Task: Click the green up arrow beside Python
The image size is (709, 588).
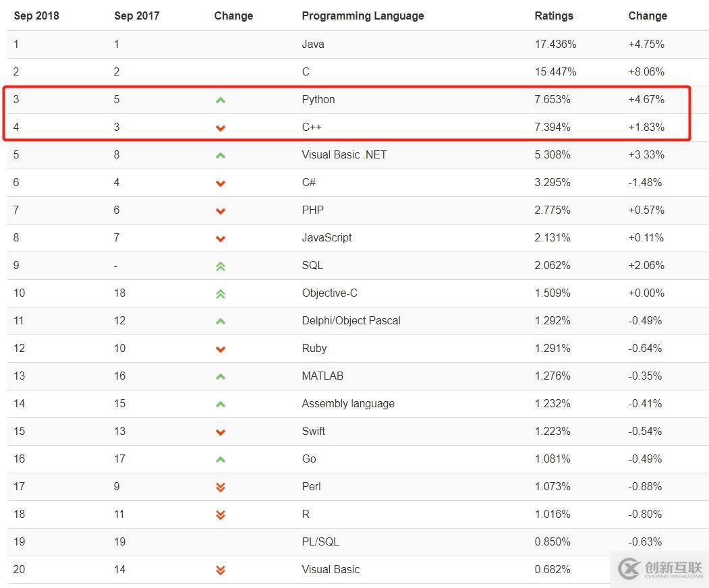Action: tap(220, 100)
